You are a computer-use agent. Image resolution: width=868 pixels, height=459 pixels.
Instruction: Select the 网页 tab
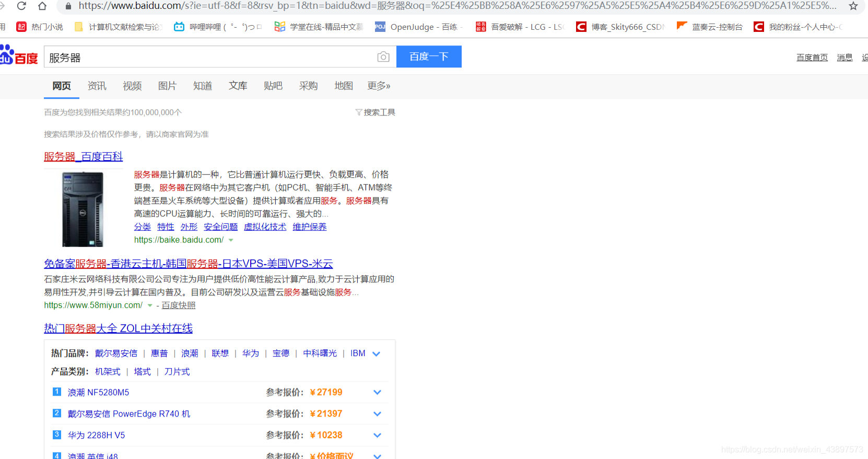[62, 86]
